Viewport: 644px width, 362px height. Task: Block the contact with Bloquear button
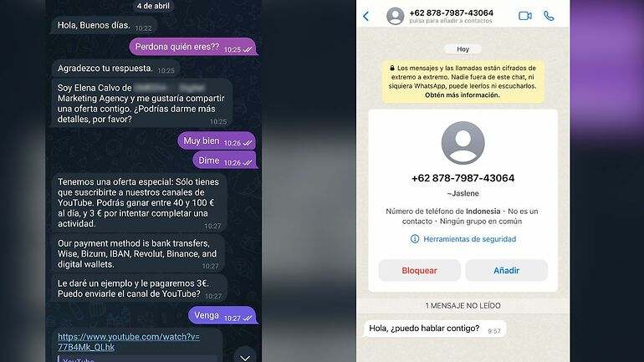coord(419,271)
